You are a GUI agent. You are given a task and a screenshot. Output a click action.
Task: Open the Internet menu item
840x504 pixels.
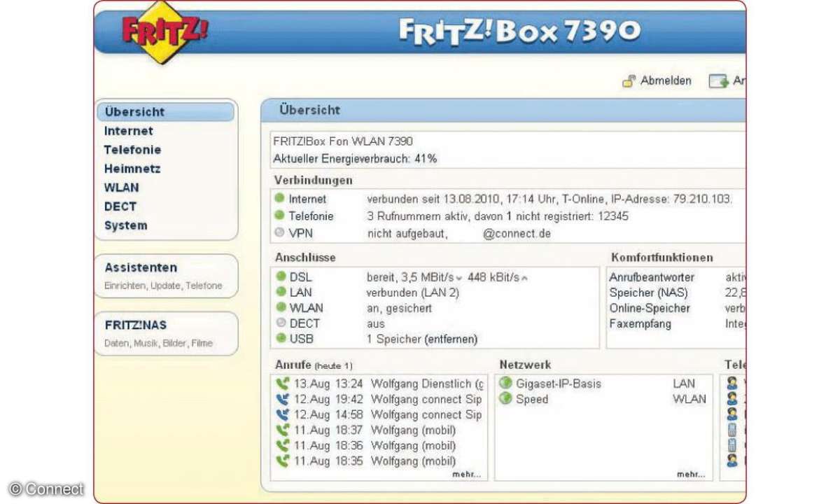129,131
